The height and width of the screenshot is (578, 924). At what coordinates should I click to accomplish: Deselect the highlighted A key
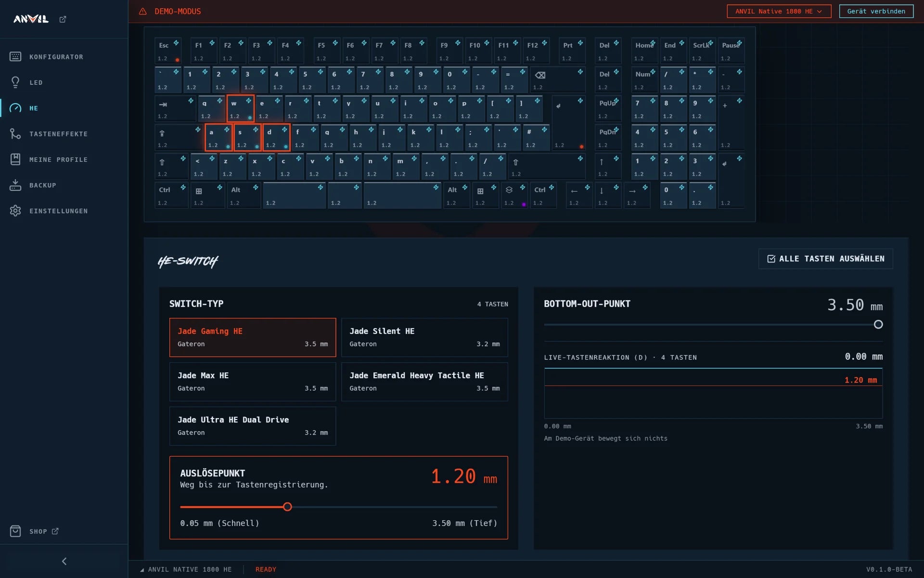218,138
